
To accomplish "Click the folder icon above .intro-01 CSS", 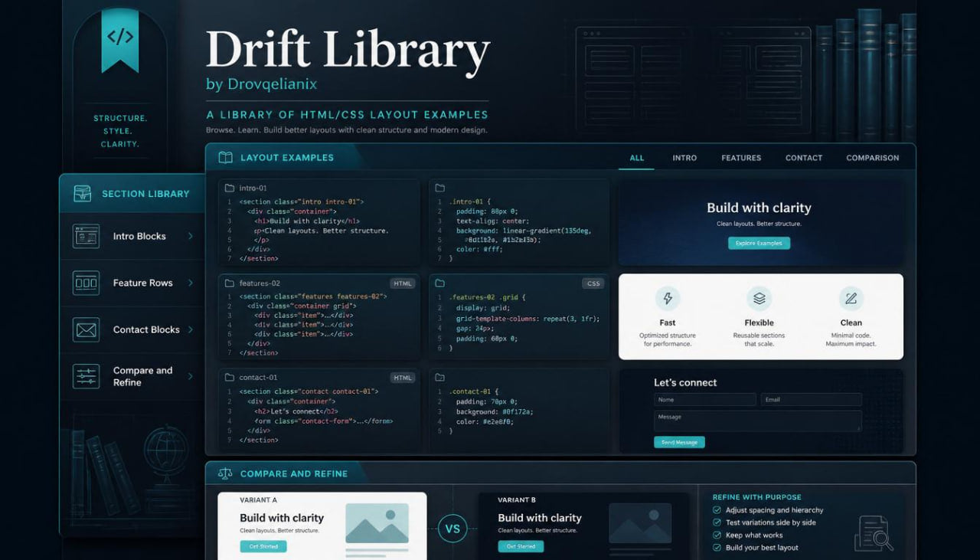I will click(440, 188).
